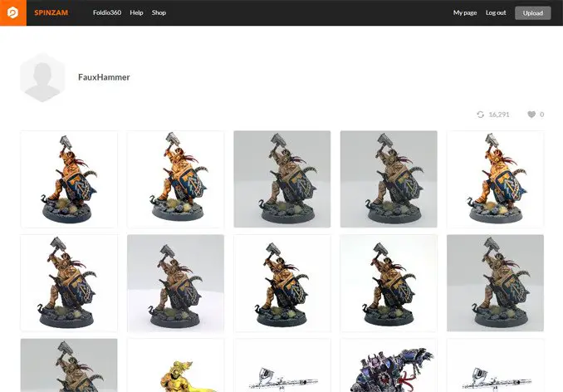Image resolution: width=563 pixels, height=392 pixels.
Task: Open first row fifth warrior thumbnail
Action: 496,179
